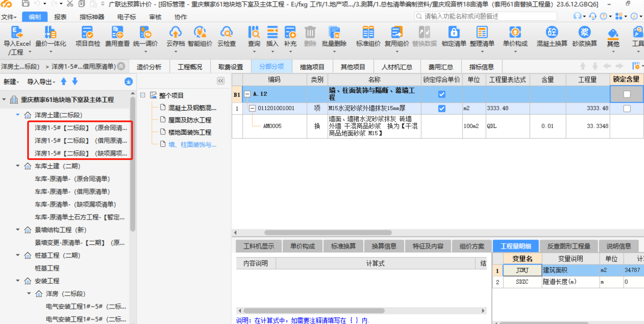The height and width of the screenshot is (324, 644).
Task: Collapse 车库土建(二期) tree node
Action: tap(18, 166)
